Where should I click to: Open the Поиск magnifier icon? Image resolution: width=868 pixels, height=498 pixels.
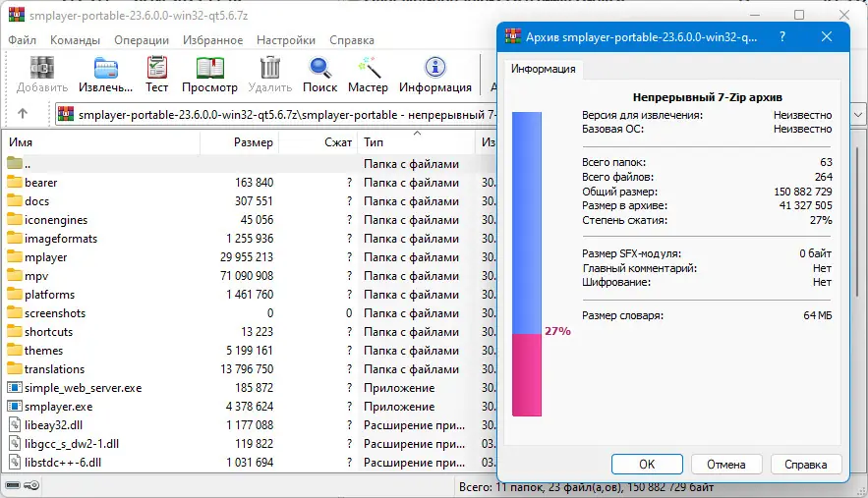(x=319, y=68)
